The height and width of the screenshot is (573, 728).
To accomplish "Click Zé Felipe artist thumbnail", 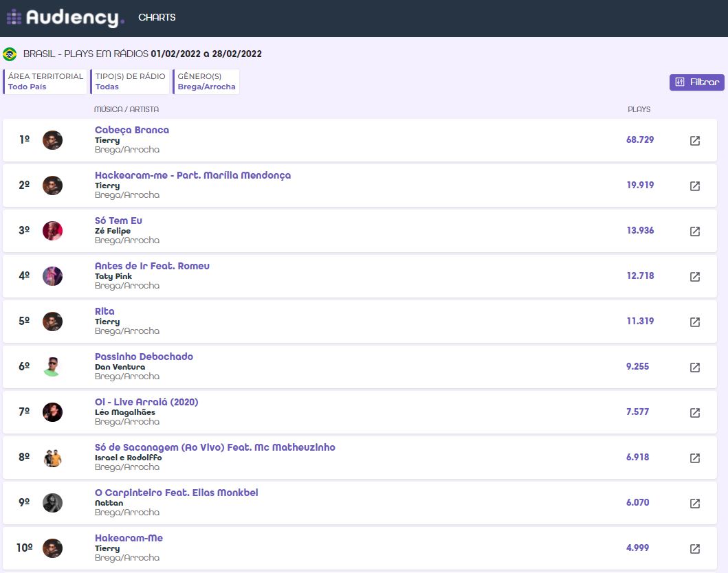I will click(x=52, y=231).
